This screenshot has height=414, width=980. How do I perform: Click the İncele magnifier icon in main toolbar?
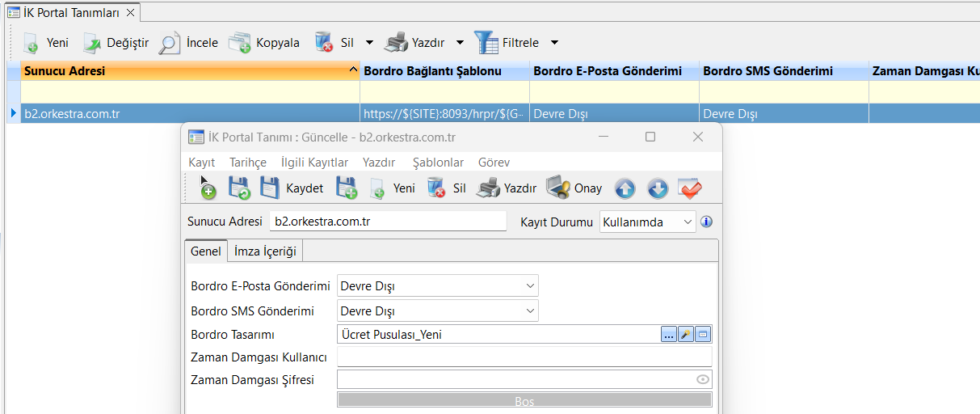click(x=169, y=43)
